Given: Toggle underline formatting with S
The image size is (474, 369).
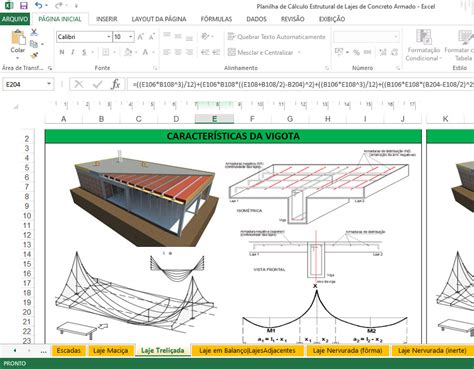Looking at the screenshot, I should (84, 52).
